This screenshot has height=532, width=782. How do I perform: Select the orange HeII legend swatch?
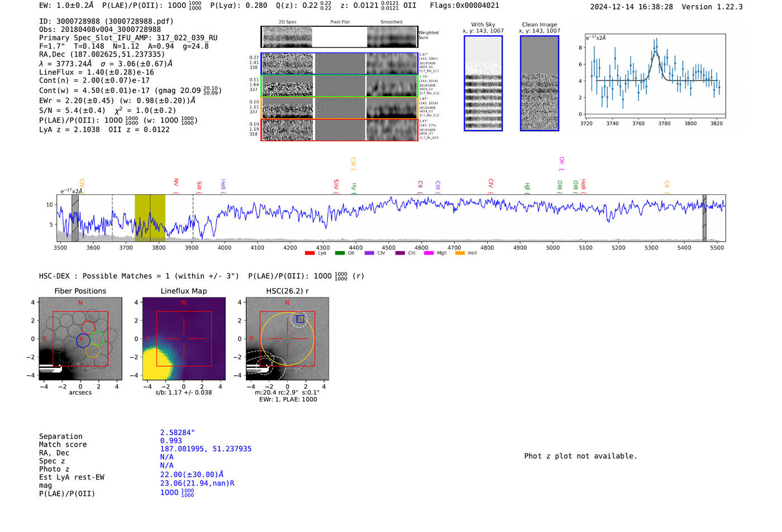click(x=460, y=253)
